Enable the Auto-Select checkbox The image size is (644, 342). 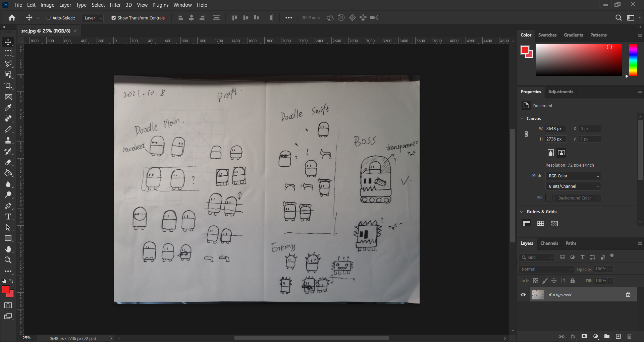49,18
